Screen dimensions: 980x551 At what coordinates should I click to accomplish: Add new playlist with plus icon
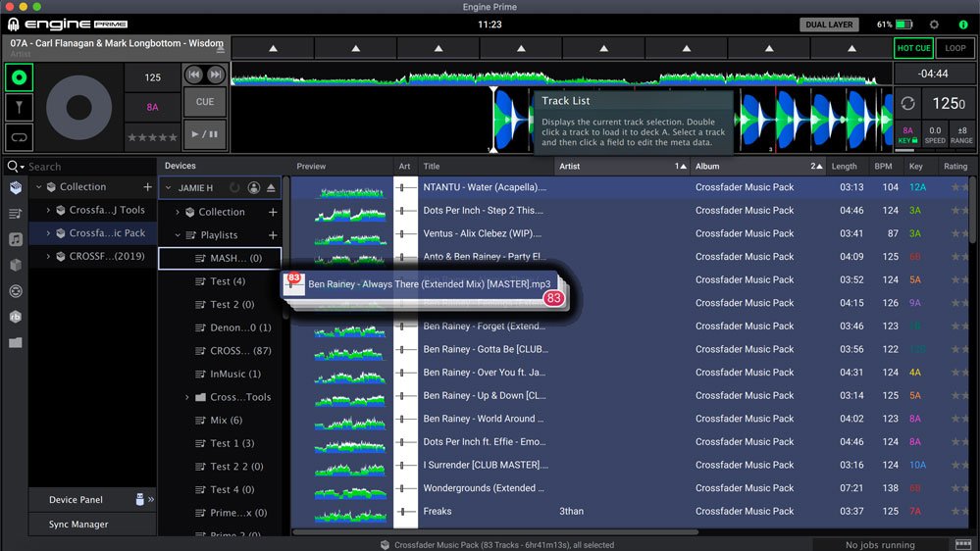(x=273, y=235)
